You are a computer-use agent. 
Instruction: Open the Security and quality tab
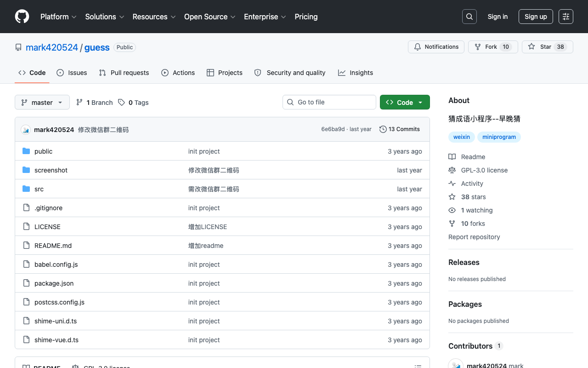[290, 73]
